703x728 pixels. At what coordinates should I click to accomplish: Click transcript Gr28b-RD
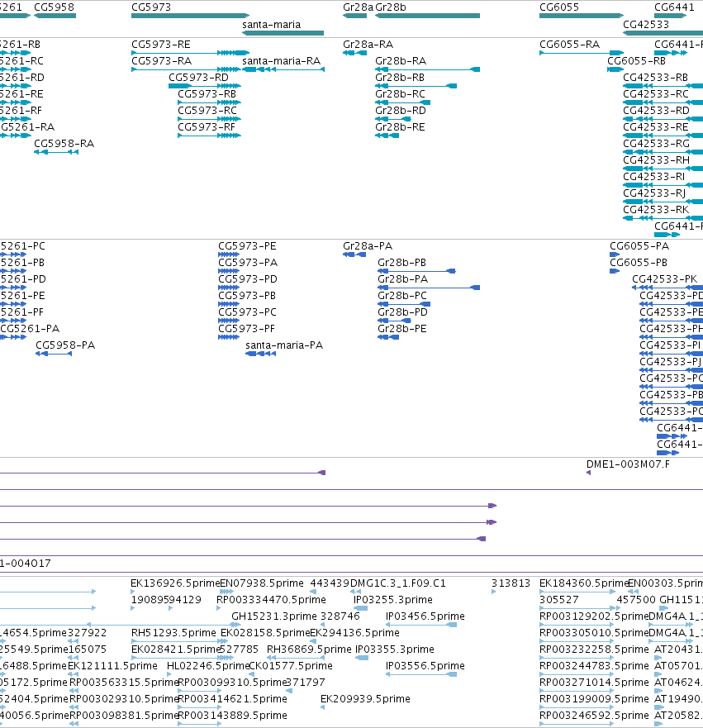point(401,111)
